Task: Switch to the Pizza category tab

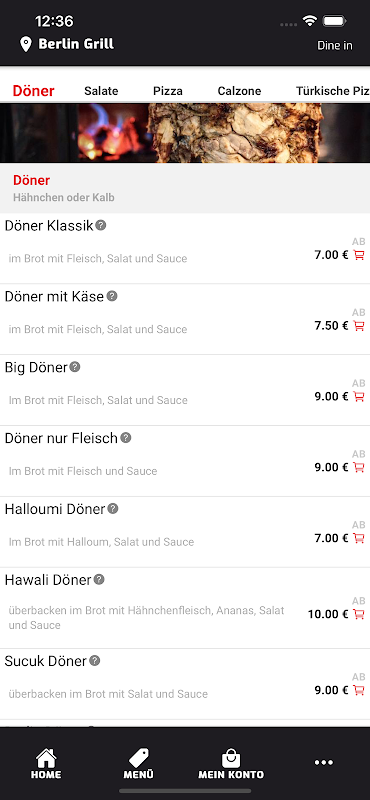Action: [168, 91]
